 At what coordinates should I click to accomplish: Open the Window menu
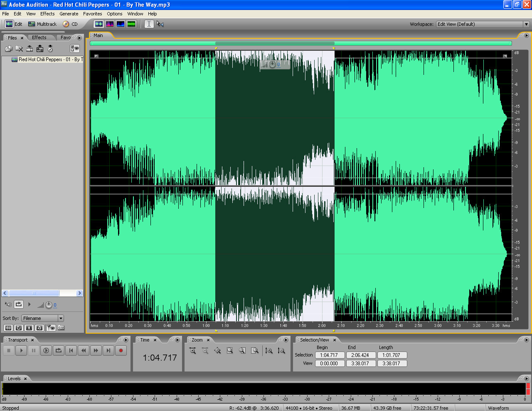tap(135, 14)
